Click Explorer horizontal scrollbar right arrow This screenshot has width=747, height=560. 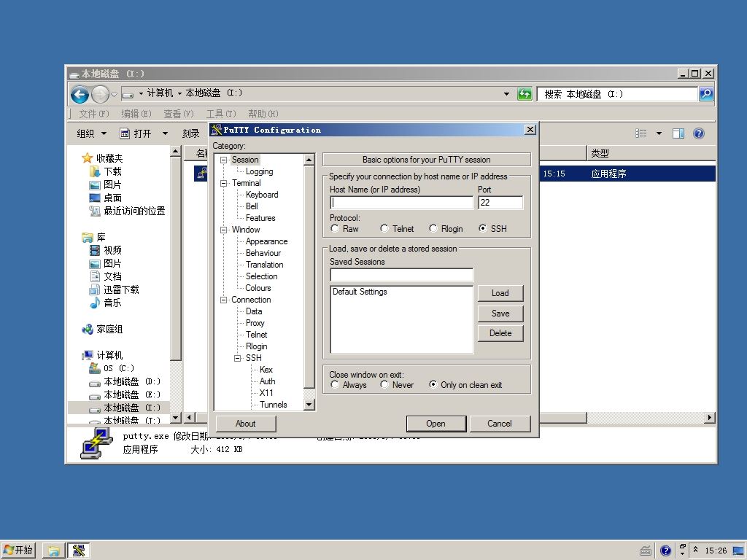pos(710,418)
